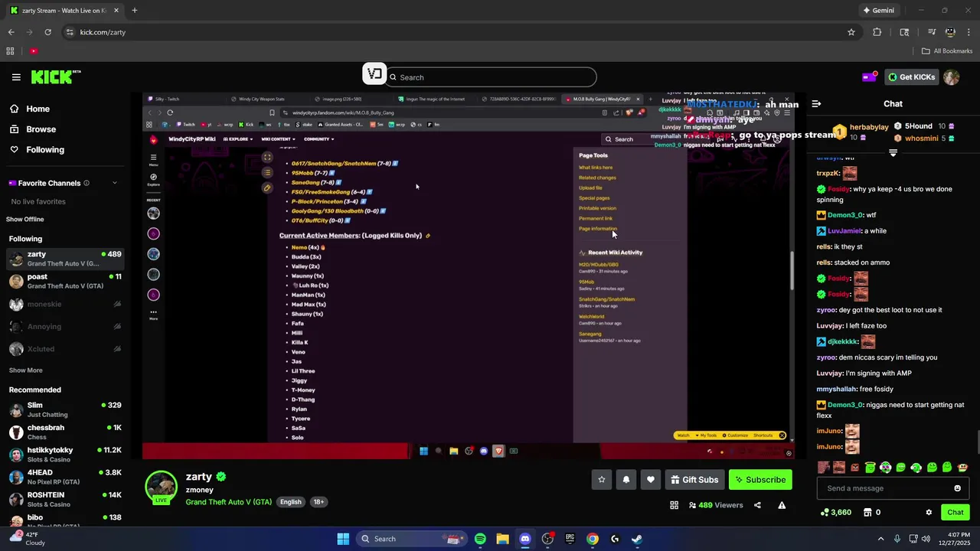Click the English language tag
The width and height of the screenshot is (980, 551).
[290, 502]
